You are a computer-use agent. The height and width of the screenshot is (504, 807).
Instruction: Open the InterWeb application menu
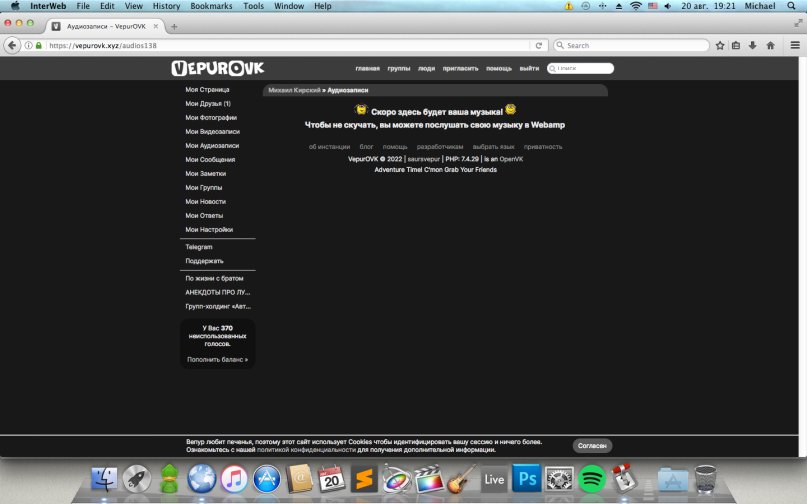[x=48, y=6]
